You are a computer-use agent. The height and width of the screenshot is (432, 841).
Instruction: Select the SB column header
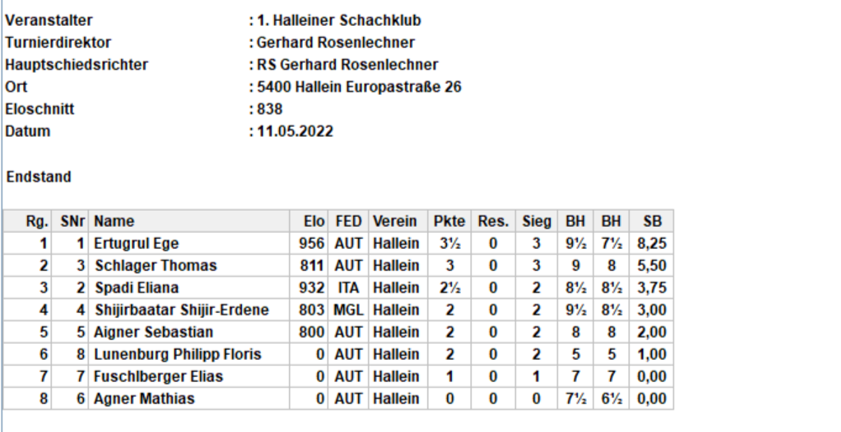(652, 221)
